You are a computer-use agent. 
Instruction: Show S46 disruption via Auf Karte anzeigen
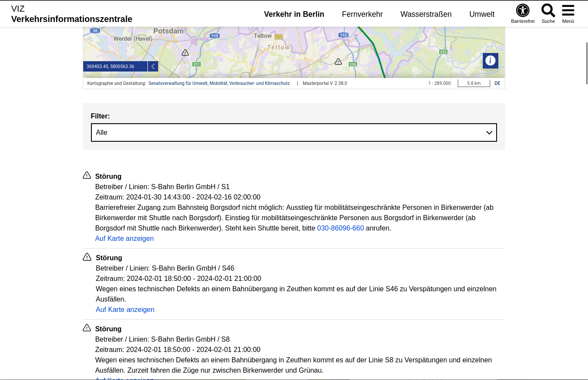pyautogui.click(x=125, y=309)
